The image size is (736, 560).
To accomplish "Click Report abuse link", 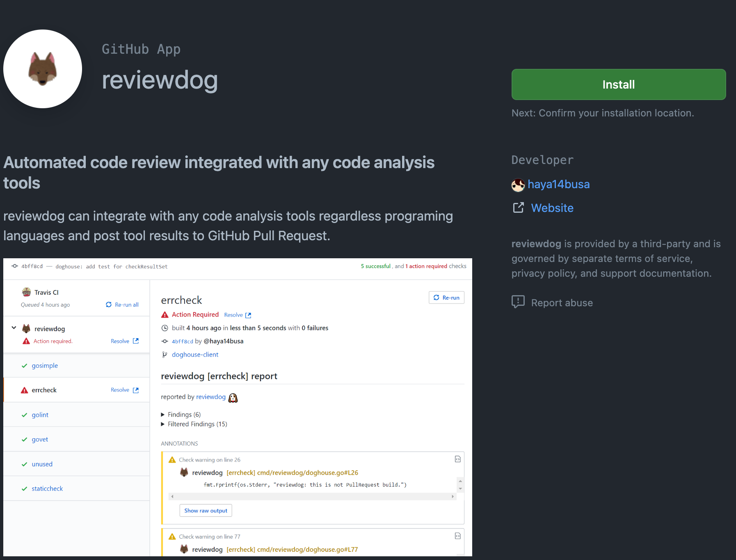I will [x=562, y=303].
